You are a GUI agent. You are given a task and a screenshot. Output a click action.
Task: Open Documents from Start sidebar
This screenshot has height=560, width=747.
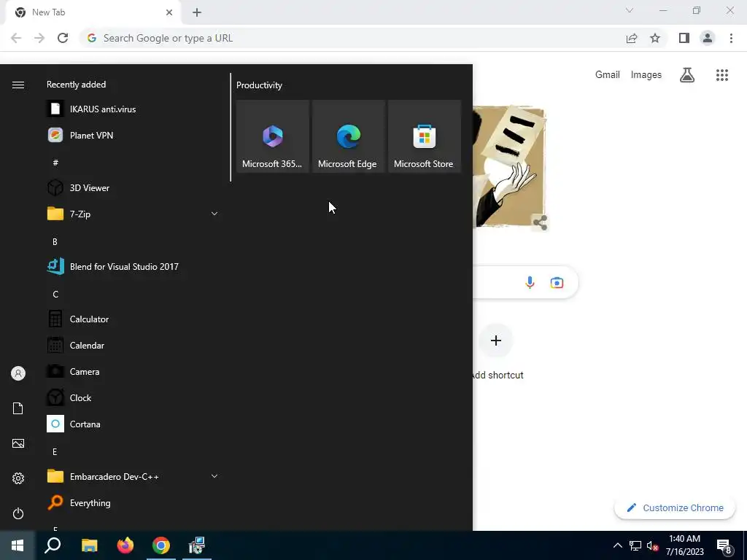18,408
